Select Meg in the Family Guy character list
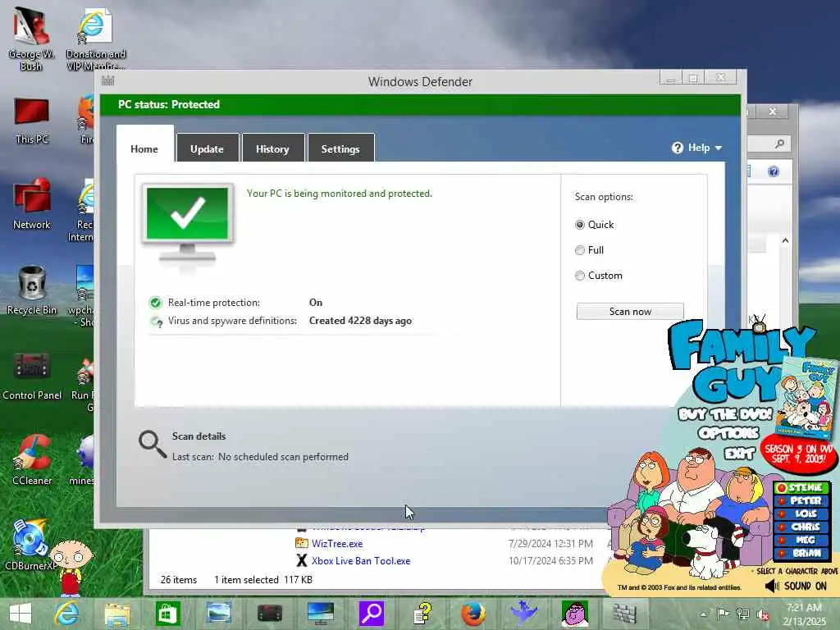The width and height of the screenshot is (840, 630). click(801, 540)
